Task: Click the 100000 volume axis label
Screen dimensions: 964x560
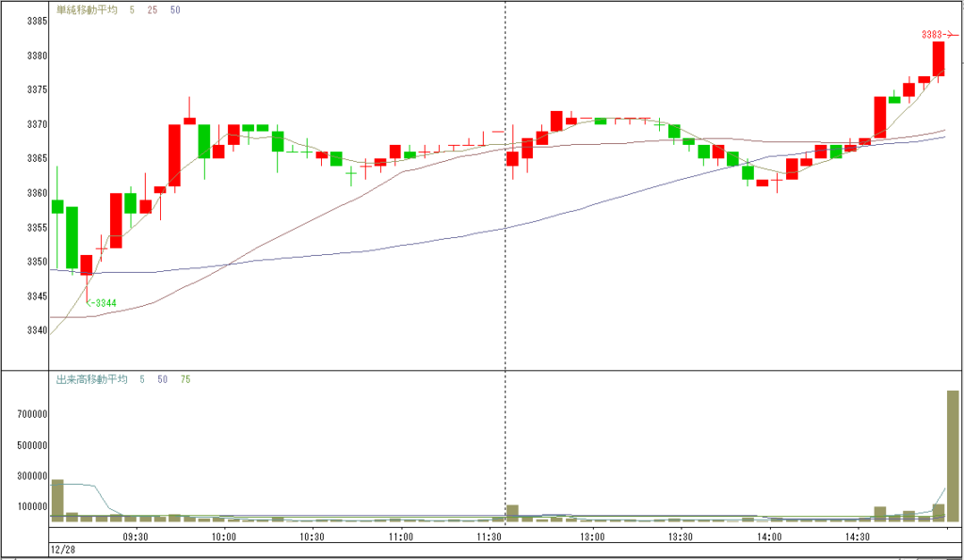Action: (32, 506)
